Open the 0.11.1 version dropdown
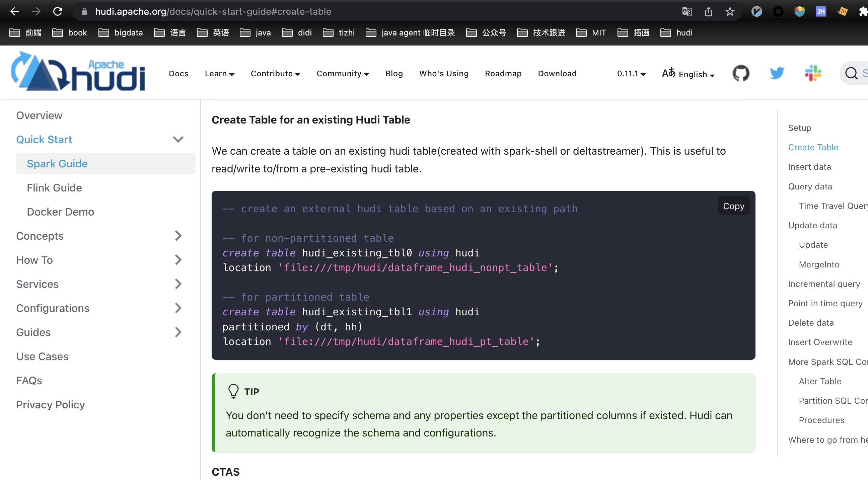 point(632,73)
